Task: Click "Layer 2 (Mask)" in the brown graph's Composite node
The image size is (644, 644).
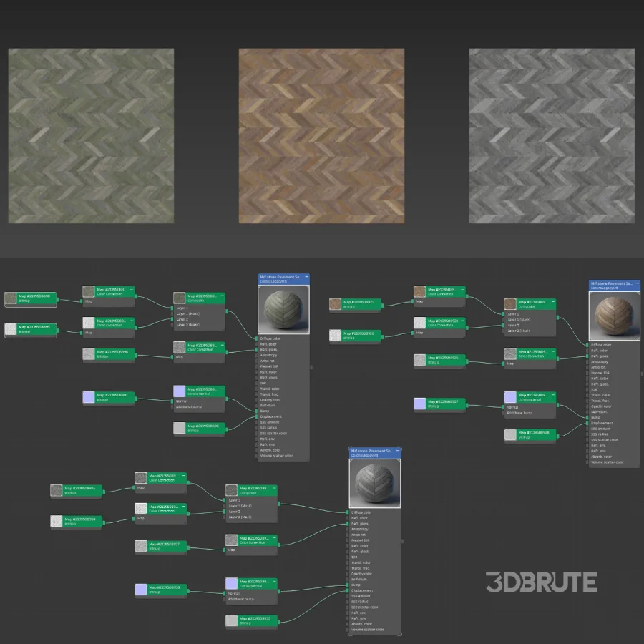Action: (x=519, y=331)
